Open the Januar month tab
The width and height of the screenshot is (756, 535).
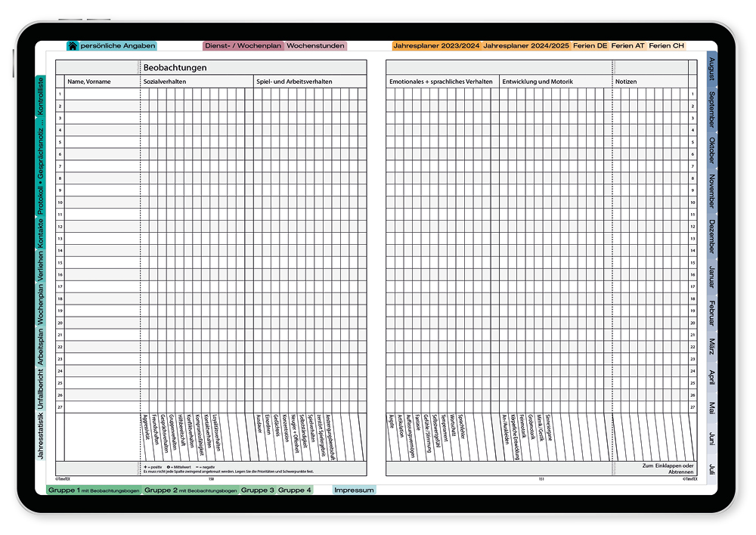tap(711, 277)
